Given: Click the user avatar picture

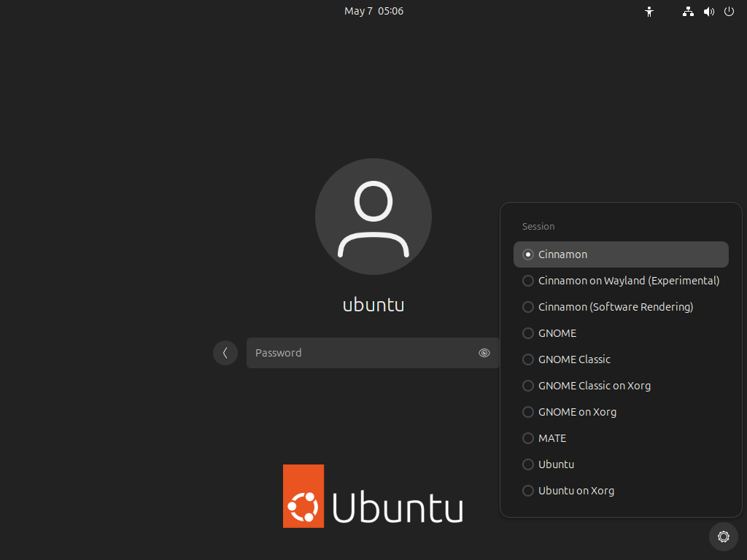Looking at the screenshot, I should (x=373, y=217).
